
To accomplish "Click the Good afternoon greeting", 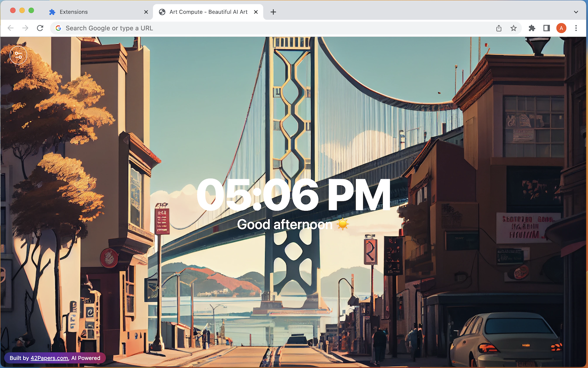I will pos(293,224).
